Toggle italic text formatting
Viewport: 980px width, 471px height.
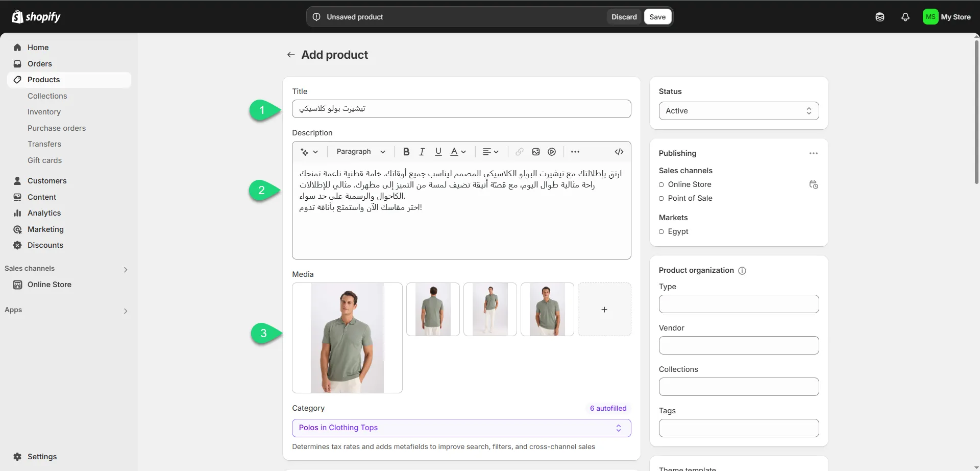422,152
